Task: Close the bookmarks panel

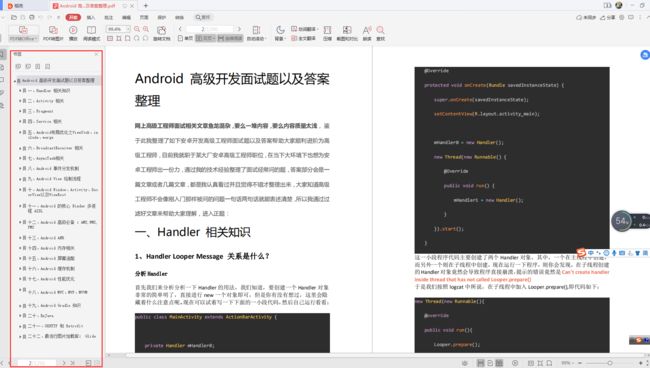Action: pyautogui.click(x=97, y=54)
